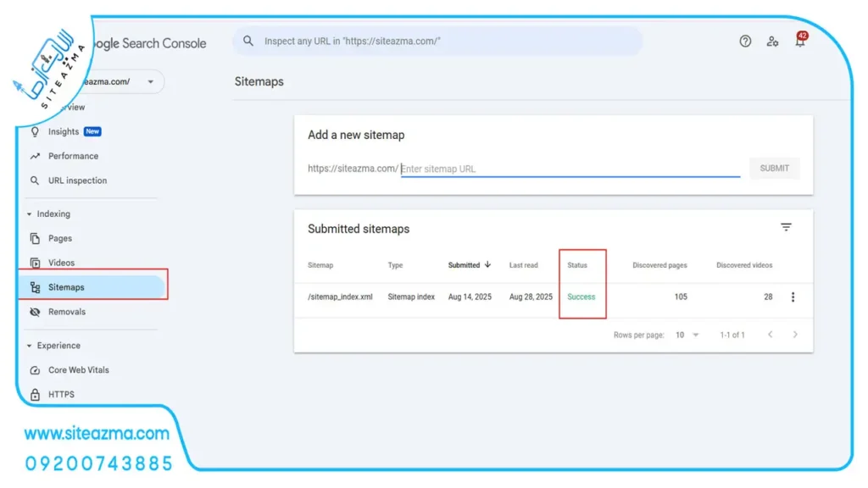Open the Rows per page dropdown
This screenshot has height=488, width=868.
tap(687, 335)
